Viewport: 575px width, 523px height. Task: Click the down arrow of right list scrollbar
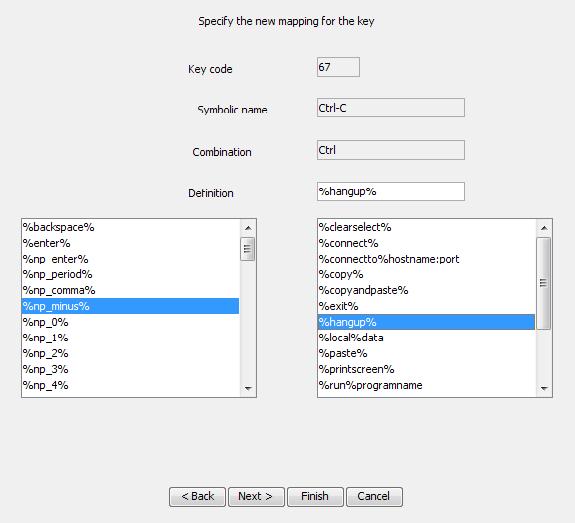544,388
